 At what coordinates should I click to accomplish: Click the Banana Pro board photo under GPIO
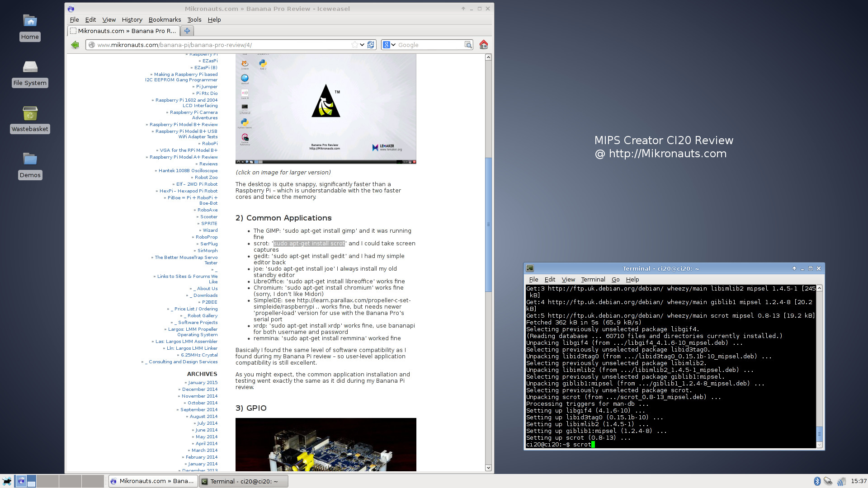pyautogui.click(x=325, y=445)
